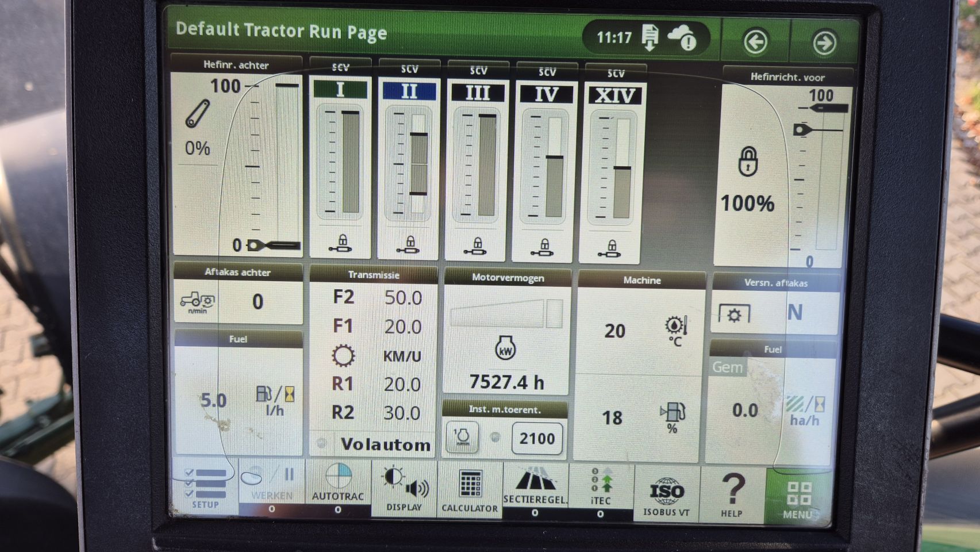Screen dimensions: 980x552
Task: Toggle lock on SCV I
Action: [x=341, y=244]
